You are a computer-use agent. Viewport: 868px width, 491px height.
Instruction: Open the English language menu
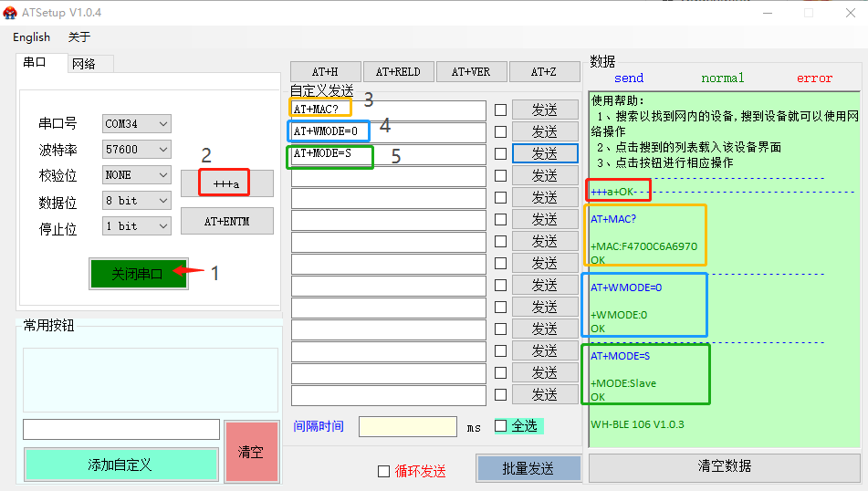(32, 37)
